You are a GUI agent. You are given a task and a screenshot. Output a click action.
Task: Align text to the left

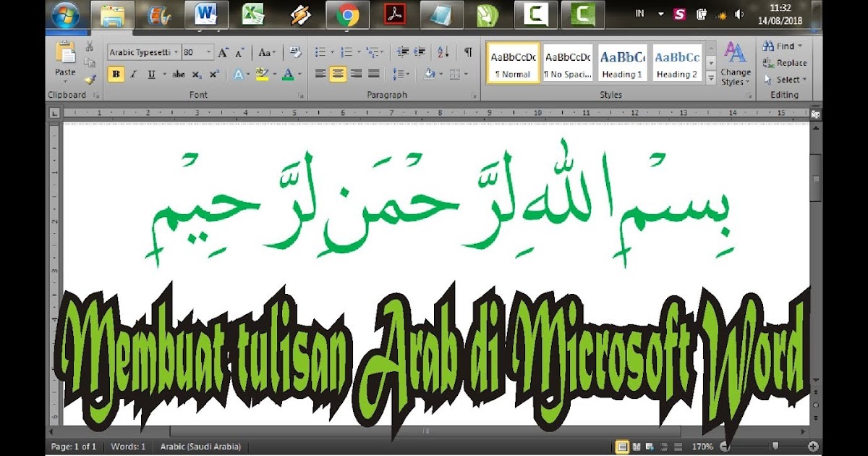320,74
